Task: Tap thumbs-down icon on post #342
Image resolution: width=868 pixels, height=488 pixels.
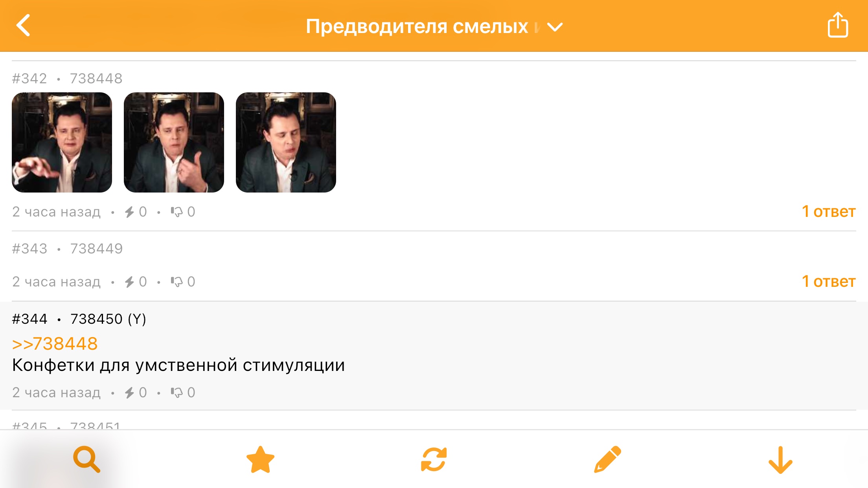Action: point(177,212)
